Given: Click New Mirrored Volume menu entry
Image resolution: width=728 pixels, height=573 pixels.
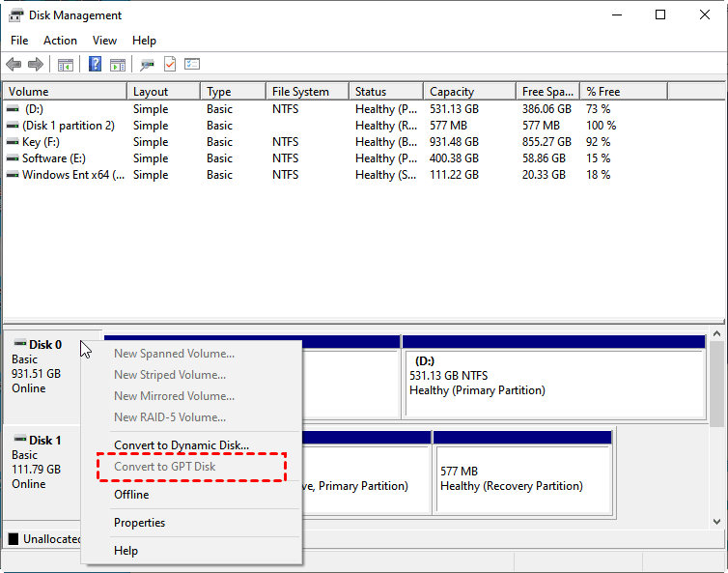Looking at the screenshot, I should (x=191, y=396).
